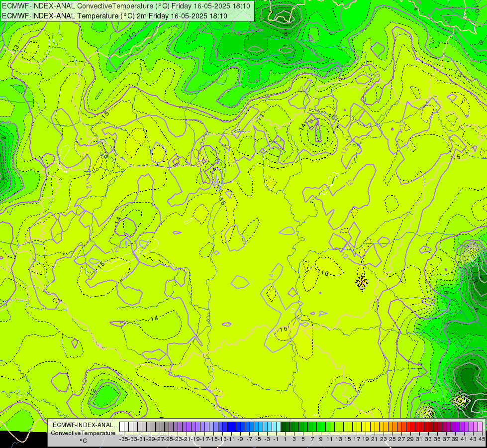Click the 'Temperature (°C) 2m' title line
This screenshot has width=487, height=448.
click(x=114, y=16)
